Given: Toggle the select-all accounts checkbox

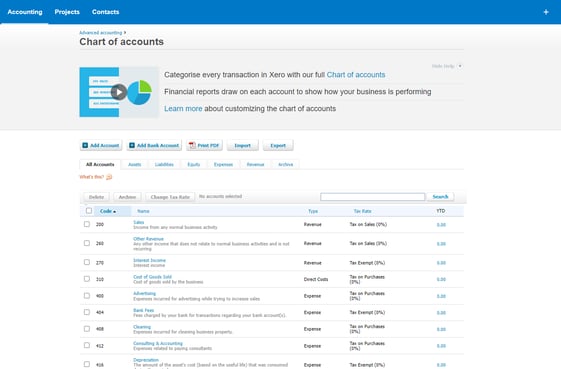Looking at the screenshot, I should (x=89, y=210).
